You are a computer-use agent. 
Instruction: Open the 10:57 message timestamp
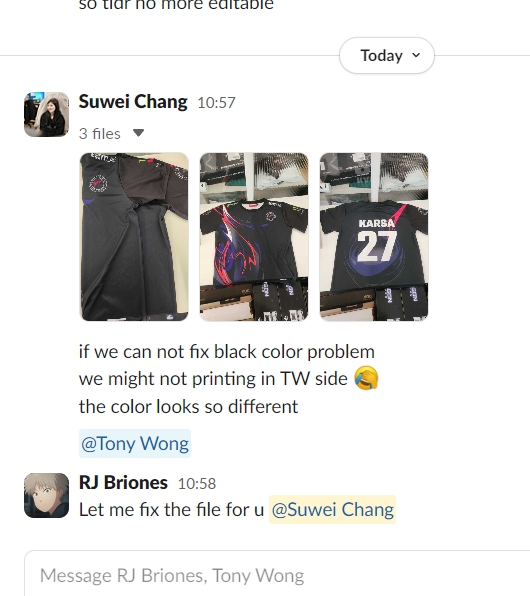tap(216, 103)
